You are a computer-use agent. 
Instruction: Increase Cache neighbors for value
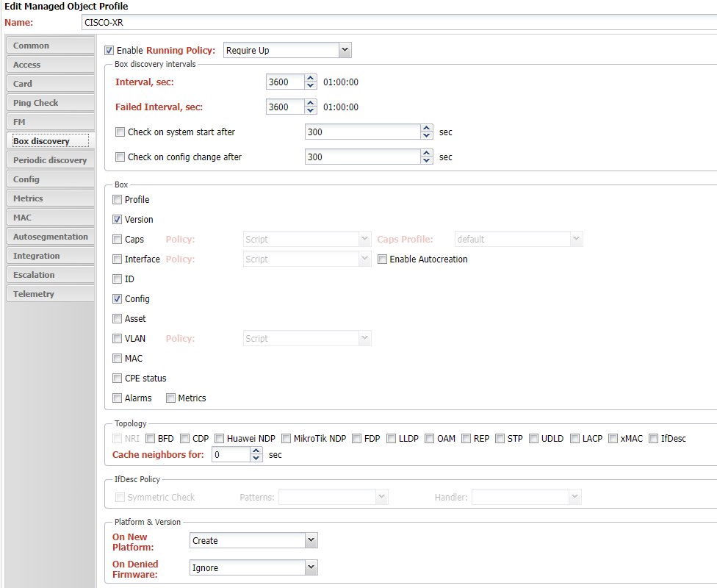click(x=256, y=451)
